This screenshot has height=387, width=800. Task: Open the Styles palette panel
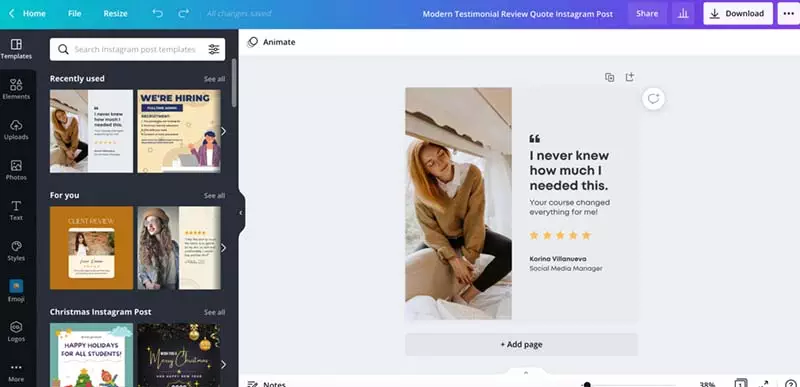click(16, 250)
